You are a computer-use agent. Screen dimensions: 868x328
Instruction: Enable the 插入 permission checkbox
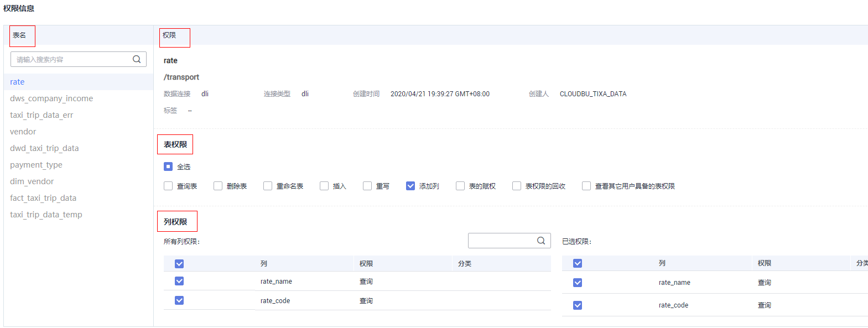tap(324, 186)
